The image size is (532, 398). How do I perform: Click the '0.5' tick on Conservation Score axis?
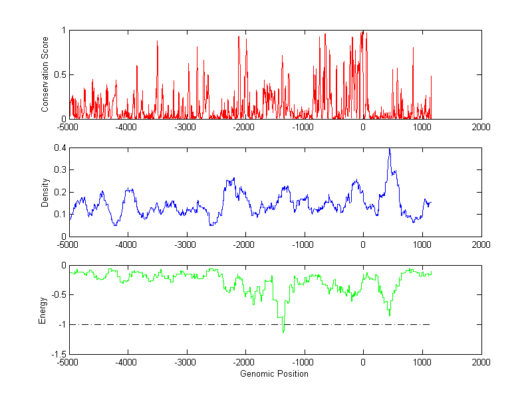(59, 74)
